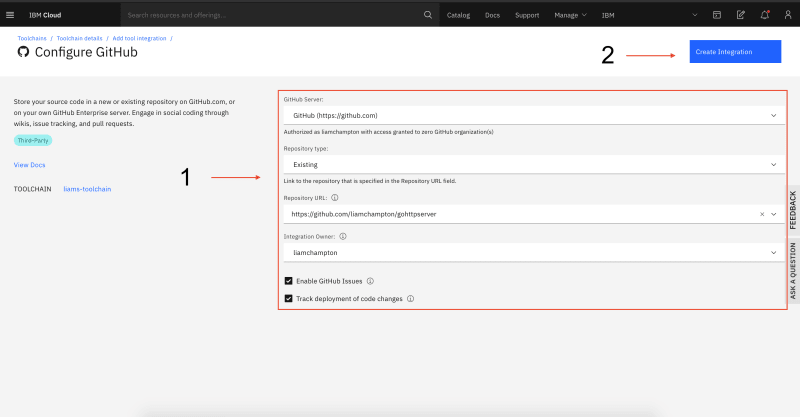Toggle the Enable GitHub Issues checkbox

pyautogui.click(x=288, y=281)
